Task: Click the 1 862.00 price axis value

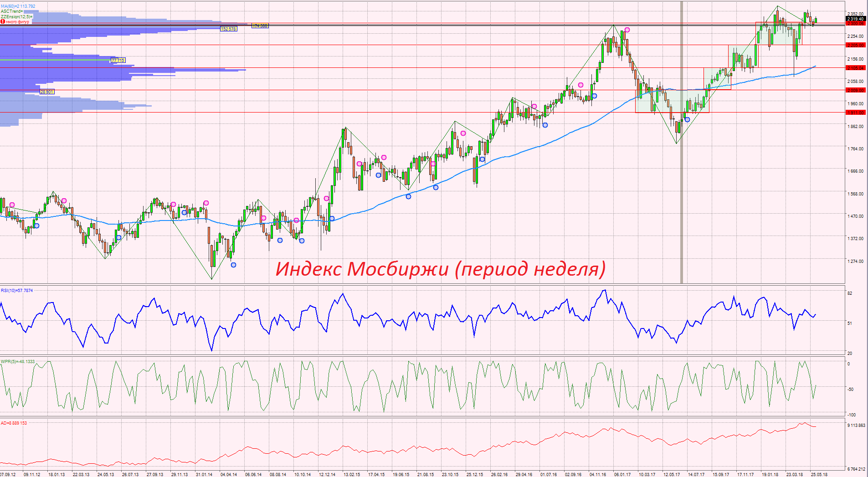Action: click(855, 126)
